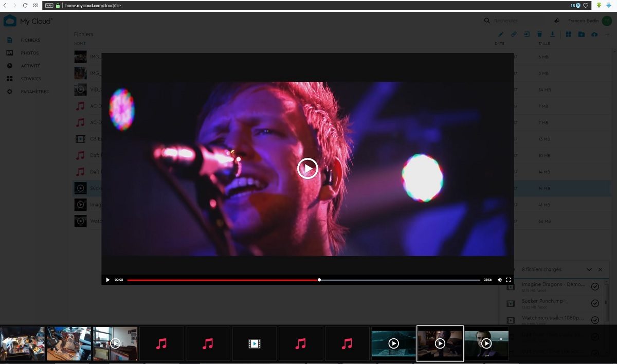This screenshot has width=617, height=364.
Task: Click the trash delete icon
Action: pos(539,34)
